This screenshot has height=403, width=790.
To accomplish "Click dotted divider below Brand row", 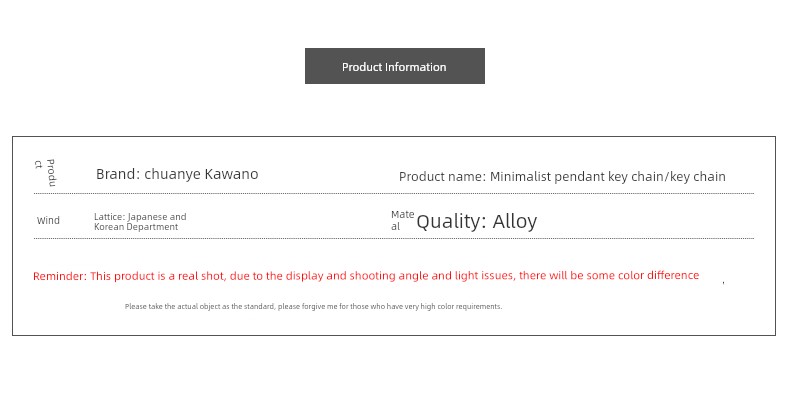I will pos(394,193).
